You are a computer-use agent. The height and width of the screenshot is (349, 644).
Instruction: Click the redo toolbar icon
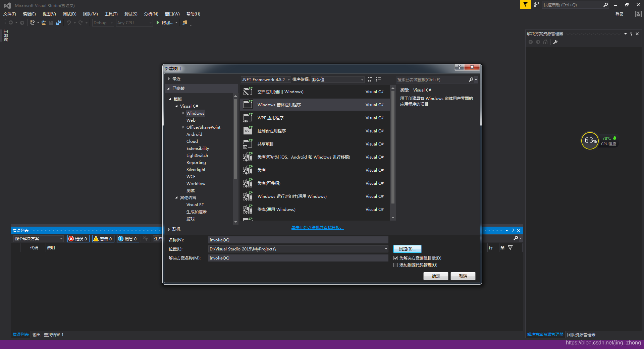(80, 23)
